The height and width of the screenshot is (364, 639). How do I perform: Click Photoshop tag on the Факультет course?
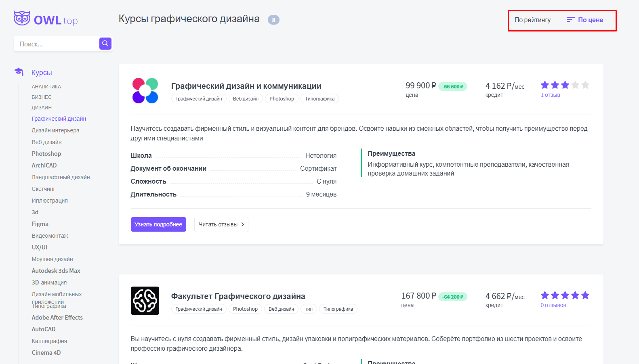(x=245, y=309)
